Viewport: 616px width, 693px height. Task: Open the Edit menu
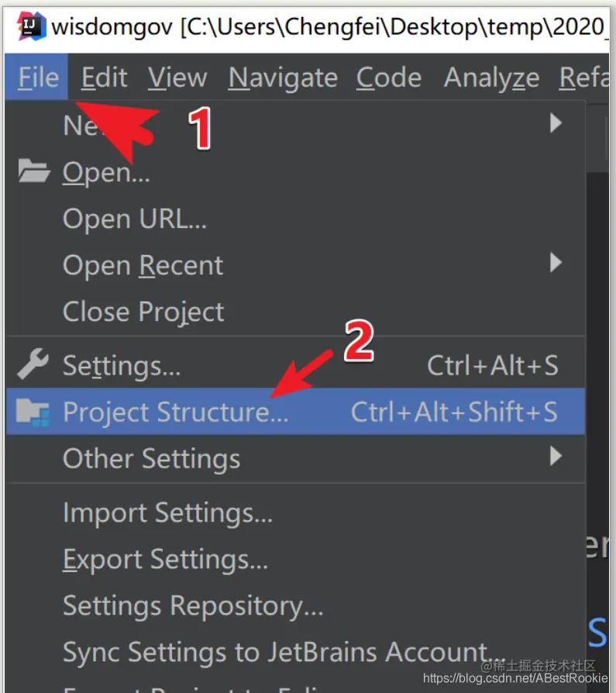pyautogui.click(x=104, y=78)
